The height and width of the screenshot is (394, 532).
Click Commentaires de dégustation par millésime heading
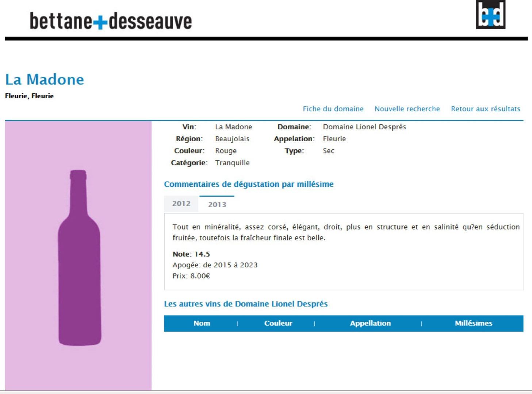pyautogui.click(x=249, y=184)
